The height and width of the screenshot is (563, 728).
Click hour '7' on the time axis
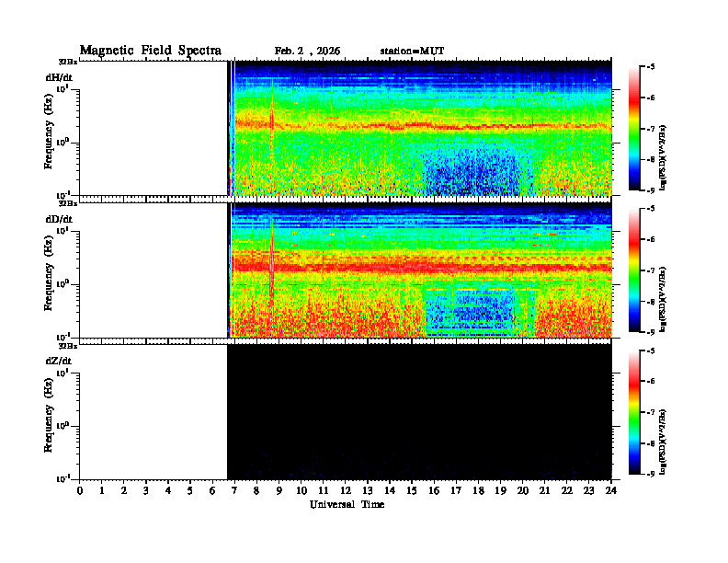[x=234, y=491]
